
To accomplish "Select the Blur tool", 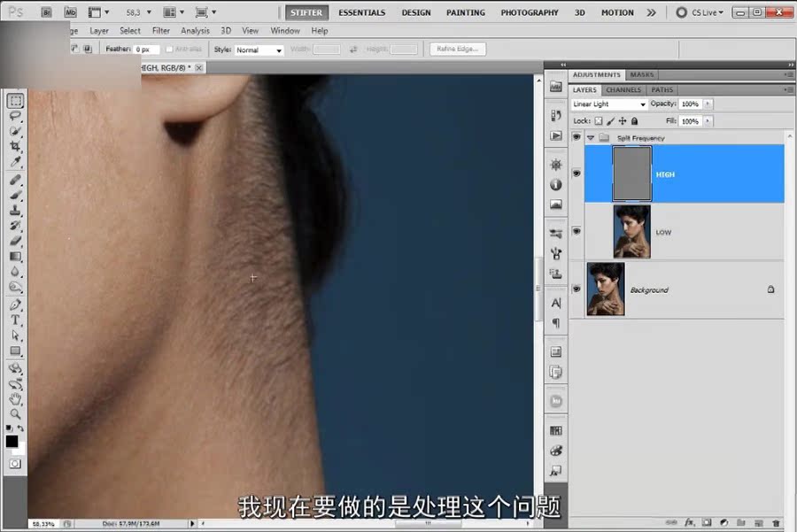I will pos(15,272).
